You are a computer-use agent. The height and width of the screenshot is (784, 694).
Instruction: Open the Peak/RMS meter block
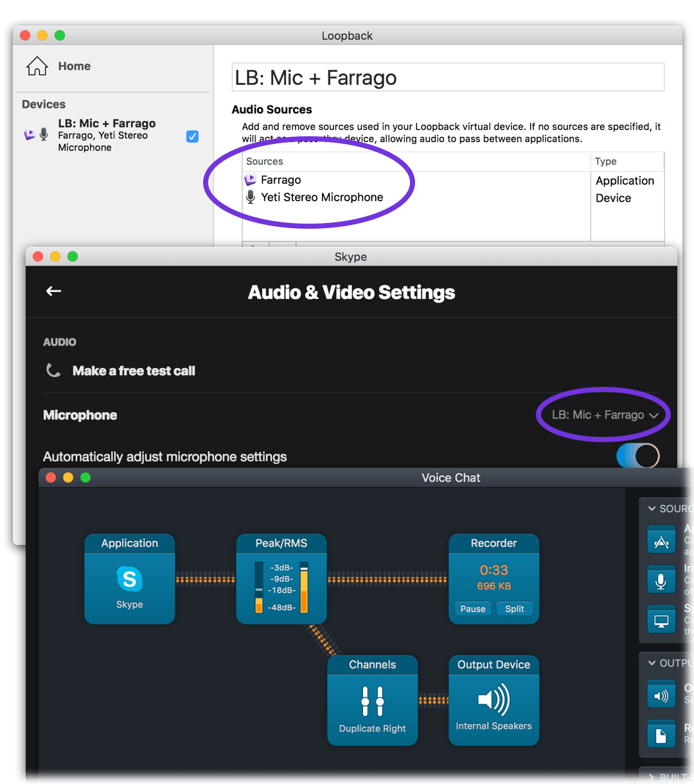point(281,579)
